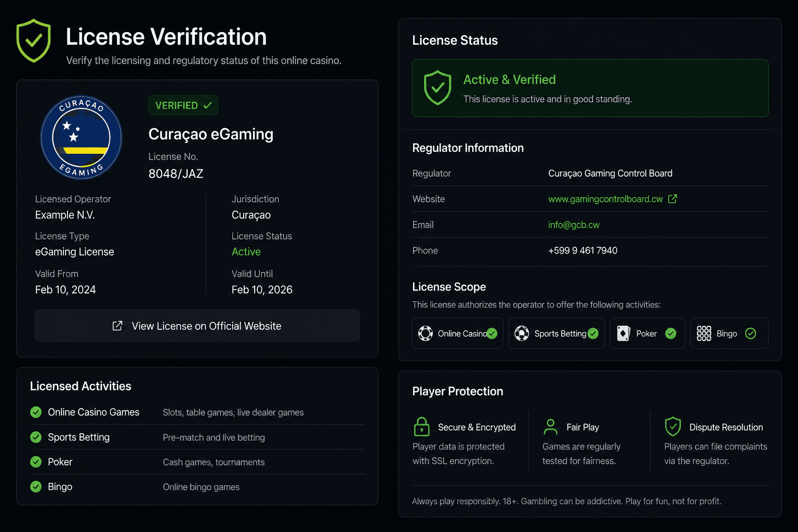Click Cash games, tournaments description
798x532 pixels.
click(x=214, y=462)
